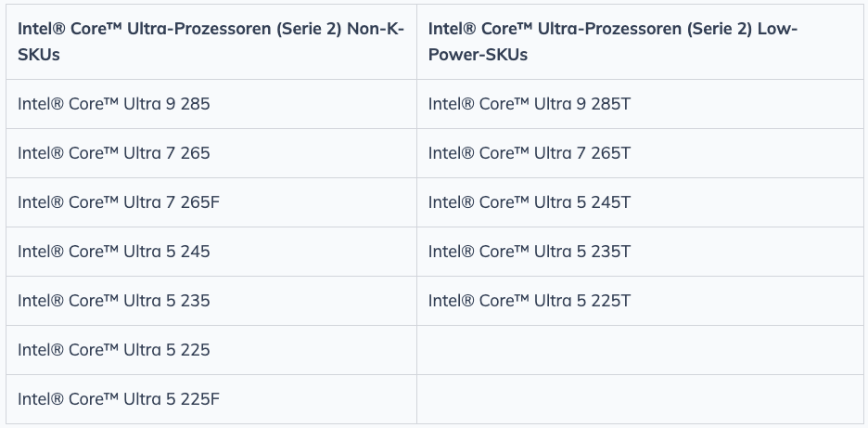Click the Non-K-SKUs column header
Screen dimensions: 868x428
[x=211, y=42]
